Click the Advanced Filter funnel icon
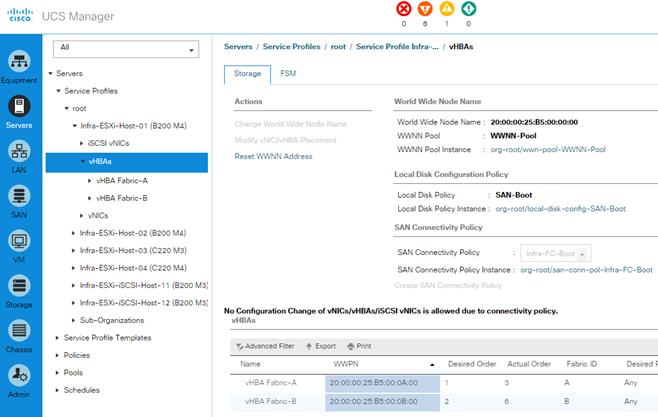The height and width of the screenshot is (417, 658). pyautogui.click(x=240, y=347)
